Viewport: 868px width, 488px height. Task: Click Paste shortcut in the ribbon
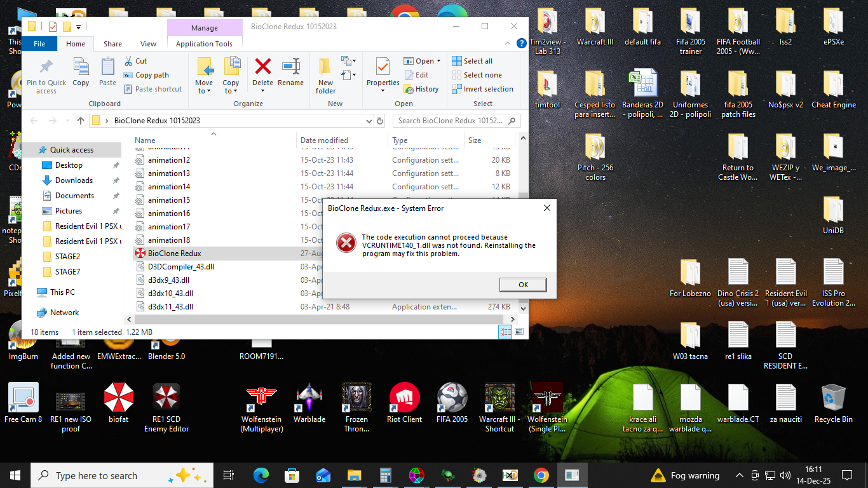coord(153,89)
